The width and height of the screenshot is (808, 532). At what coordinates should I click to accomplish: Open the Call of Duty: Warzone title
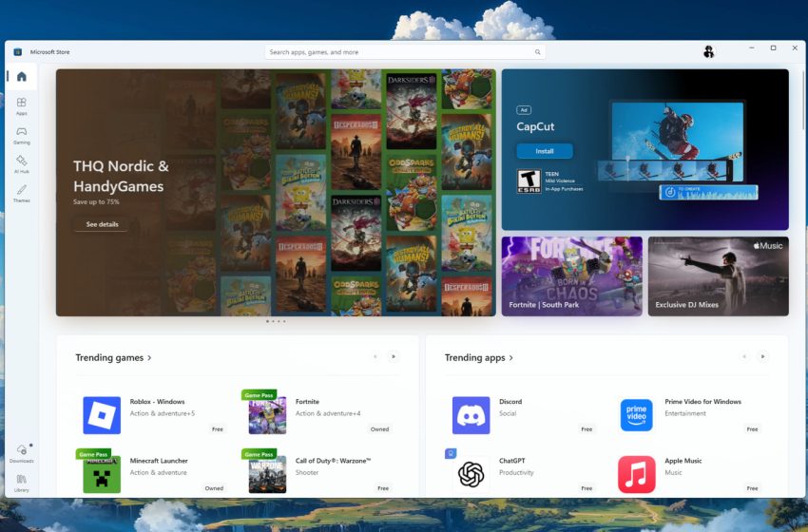pos(333,461)
